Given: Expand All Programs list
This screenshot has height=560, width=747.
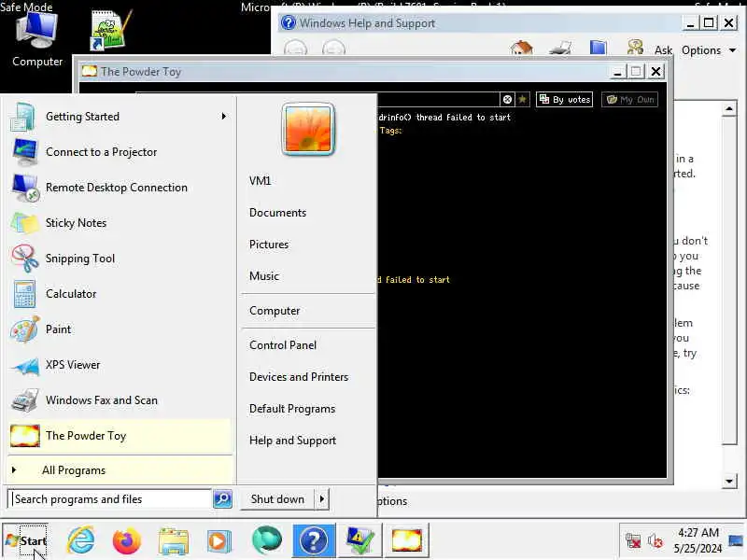Looking at the screenshot, I should point(120,470).
